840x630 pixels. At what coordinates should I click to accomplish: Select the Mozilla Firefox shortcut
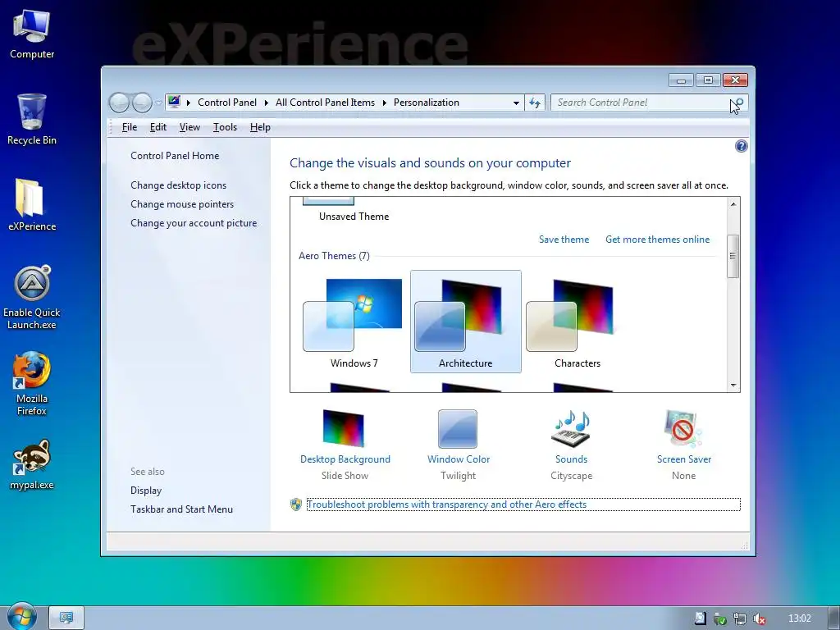(x=32, y=384)
